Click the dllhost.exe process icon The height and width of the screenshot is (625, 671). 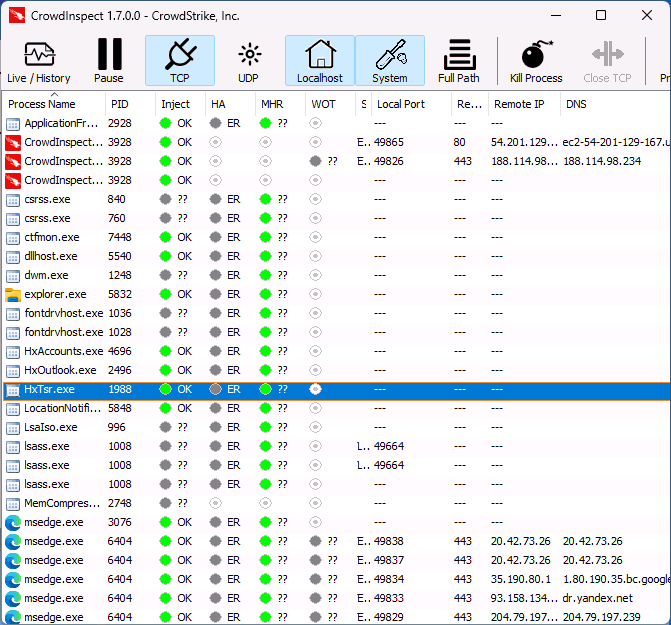pos(13,257)
